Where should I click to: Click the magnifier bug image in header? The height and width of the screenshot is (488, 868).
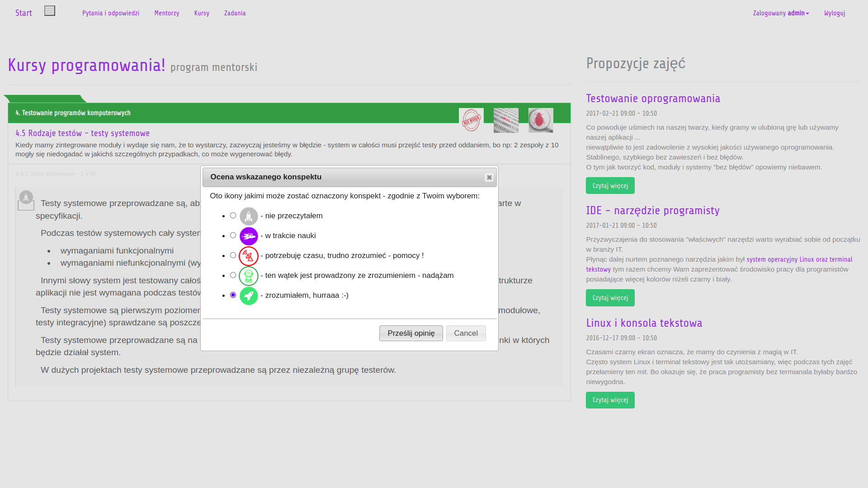pyautogui.click(x=541, y=120)
